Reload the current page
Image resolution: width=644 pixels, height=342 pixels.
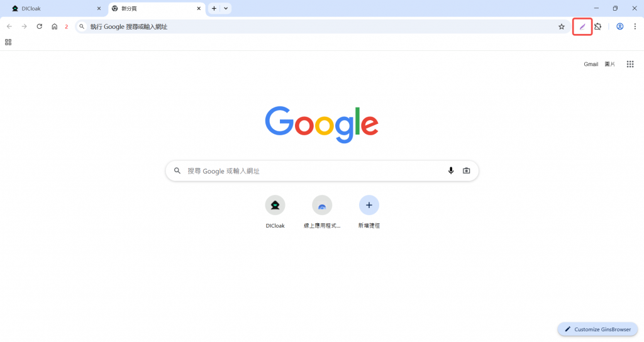click(40, 26)
